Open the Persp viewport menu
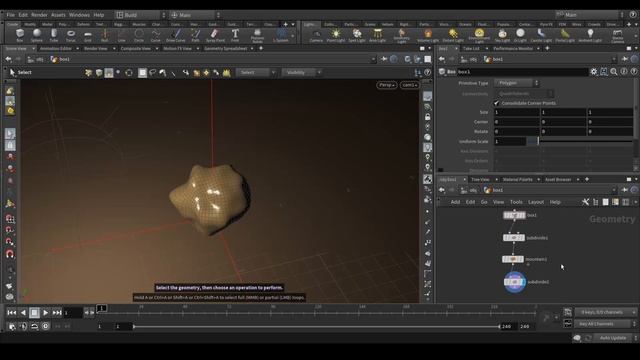This screenshot has width=640, height=360. [387, 85]
